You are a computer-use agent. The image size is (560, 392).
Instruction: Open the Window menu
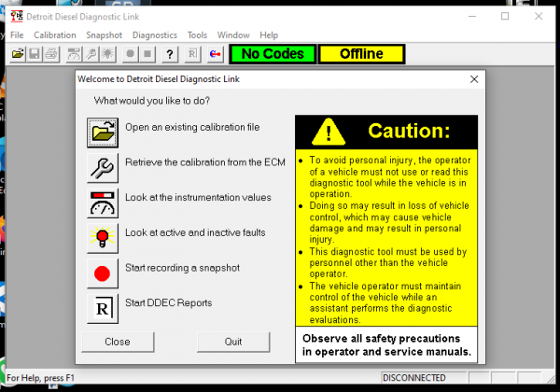click(233, 35)
